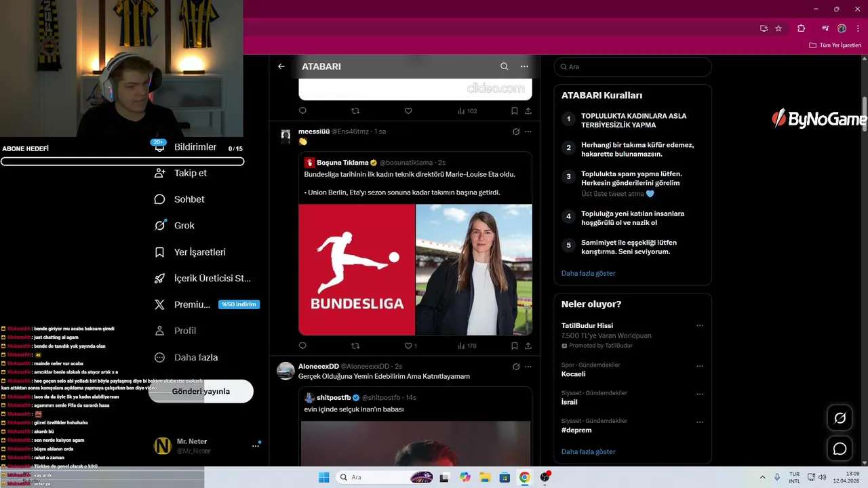Viewport: 868px width, 488px height.
Task: Open the Kocaeli trending topic
Action: coord(573,374)
